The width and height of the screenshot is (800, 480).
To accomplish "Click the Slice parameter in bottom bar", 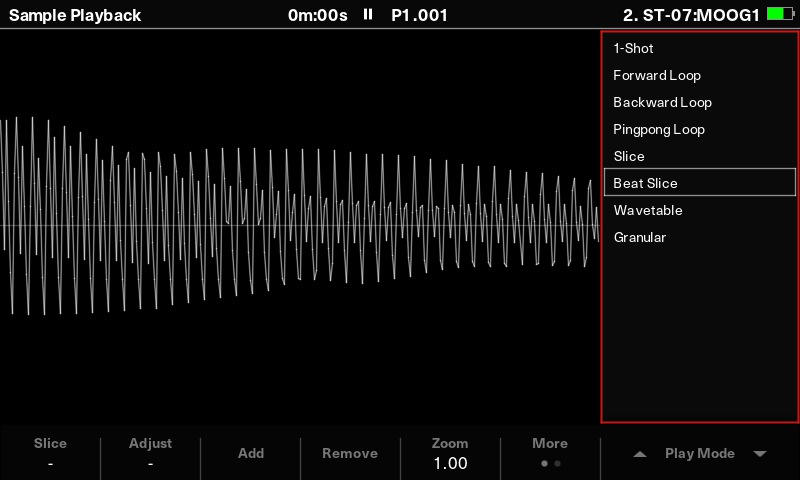I will coord(50,453).
